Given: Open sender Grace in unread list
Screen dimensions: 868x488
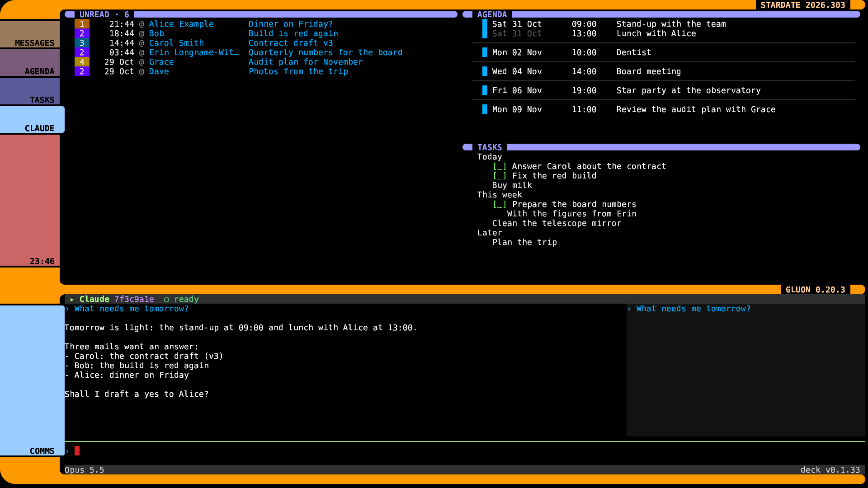Looking at the screenshot, I should (161, 62).
